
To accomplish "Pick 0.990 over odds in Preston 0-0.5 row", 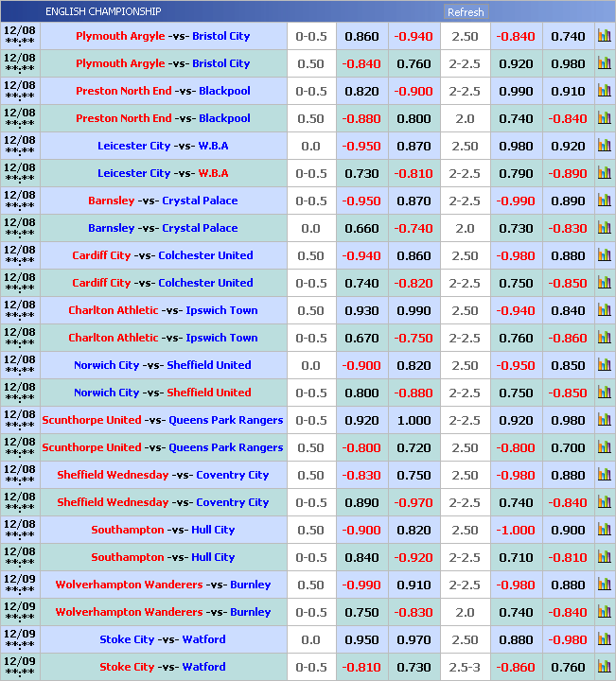I will coord(516,91).
